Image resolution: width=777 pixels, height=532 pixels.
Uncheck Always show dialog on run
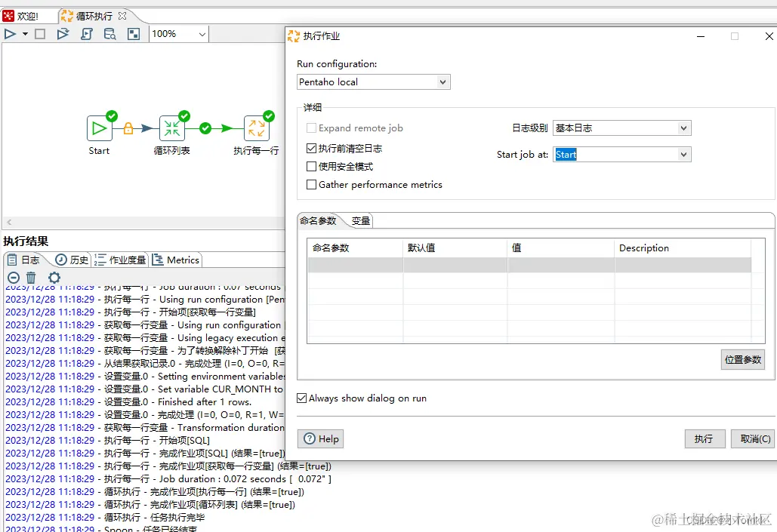(302, 398)
